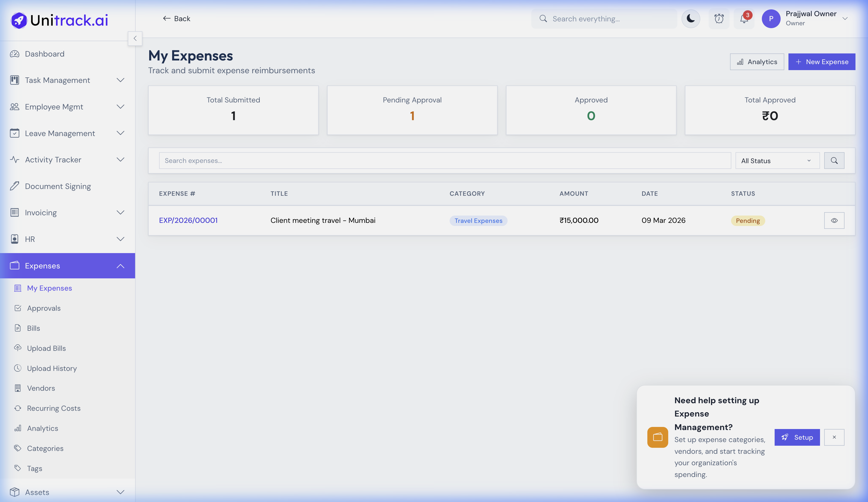Screen dimensions: 868x502
Task: Click the alarm clock reminder icon
Action: click(x=719, y=19)
